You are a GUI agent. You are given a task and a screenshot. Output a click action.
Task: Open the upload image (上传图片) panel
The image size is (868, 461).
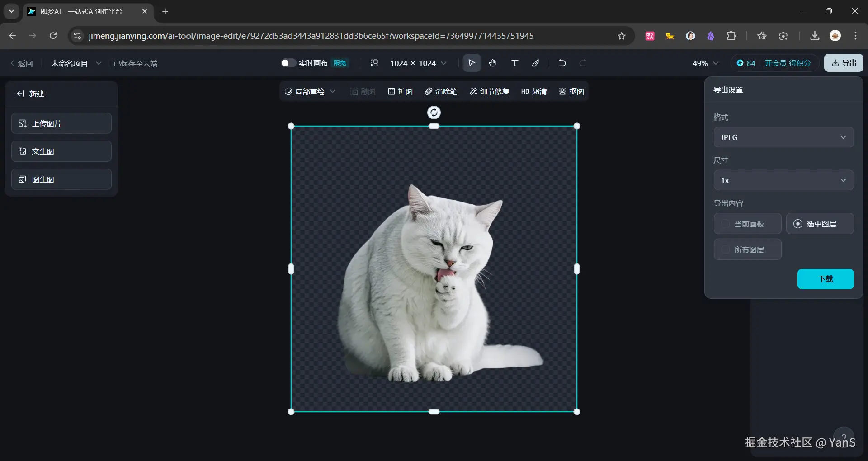pyautogui.click(x=61, y=123)
